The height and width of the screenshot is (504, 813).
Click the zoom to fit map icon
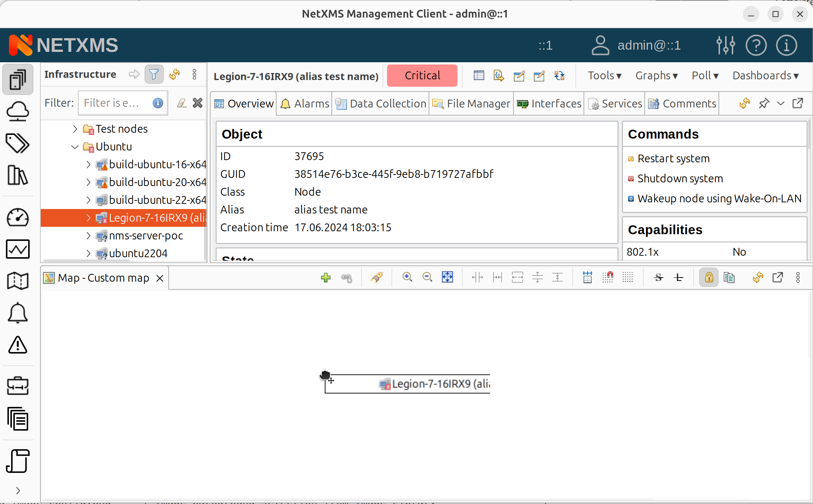click(447, 277)
